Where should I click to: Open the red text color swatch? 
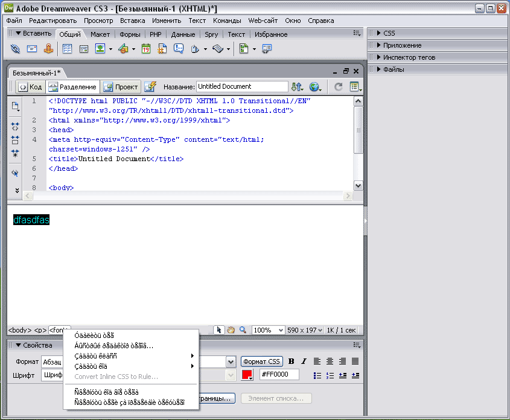point(247,375)
